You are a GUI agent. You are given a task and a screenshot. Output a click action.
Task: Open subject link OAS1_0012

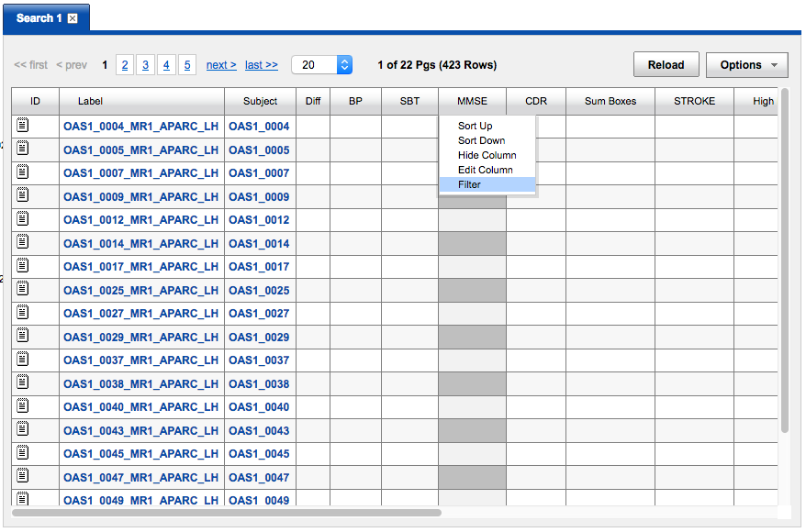point(259,220)
